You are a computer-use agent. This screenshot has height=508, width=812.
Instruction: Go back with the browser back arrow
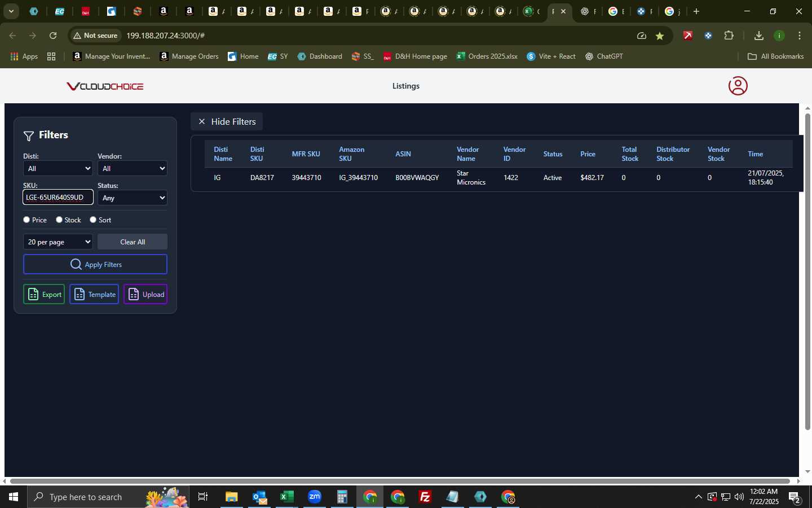coord(12,36)
